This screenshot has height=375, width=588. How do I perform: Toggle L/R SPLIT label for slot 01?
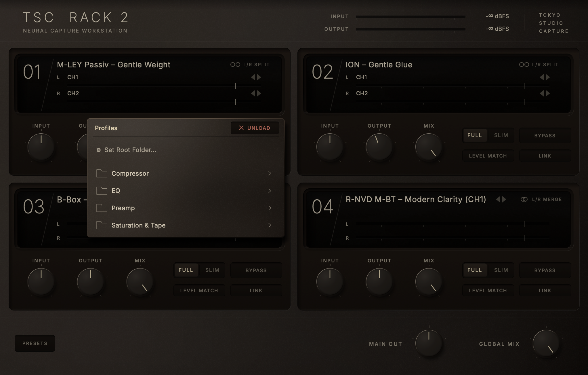(x=256, y=65)
